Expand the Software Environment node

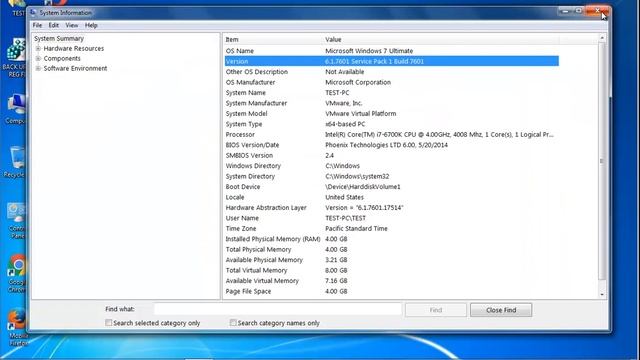38,69
